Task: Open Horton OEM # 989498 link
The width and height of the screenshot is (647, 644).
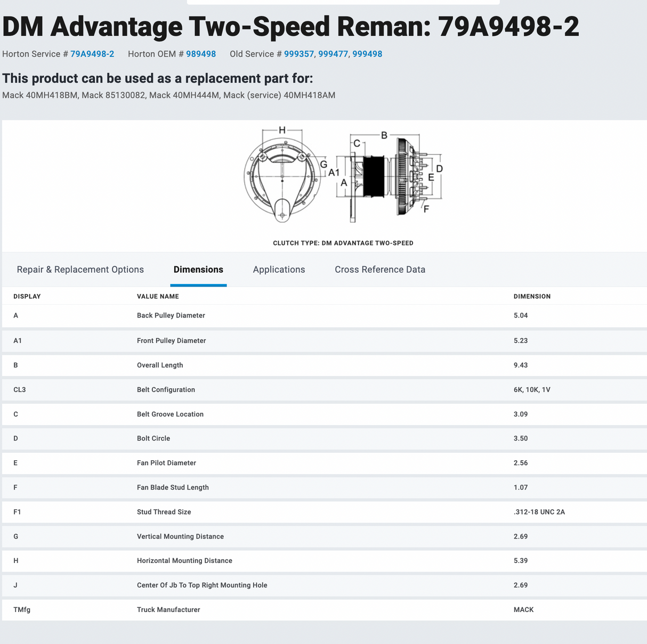Action: (x=201, y=54)
